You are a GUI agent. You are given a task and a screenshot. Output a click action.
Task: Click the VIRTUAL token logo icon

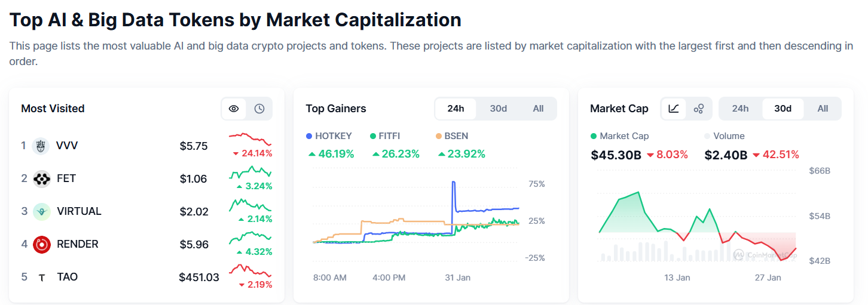(41, 211)
